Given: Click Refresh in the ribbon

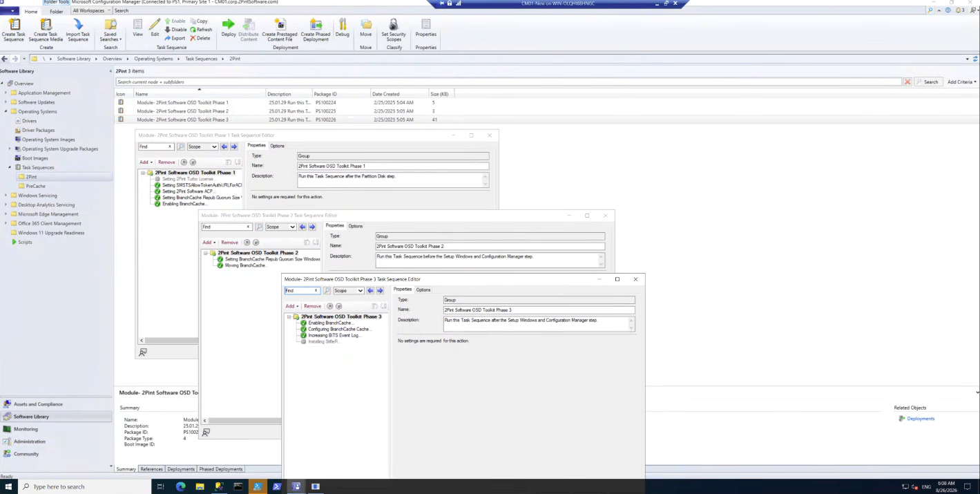Looking at the screenshot, I should (201, 30).
